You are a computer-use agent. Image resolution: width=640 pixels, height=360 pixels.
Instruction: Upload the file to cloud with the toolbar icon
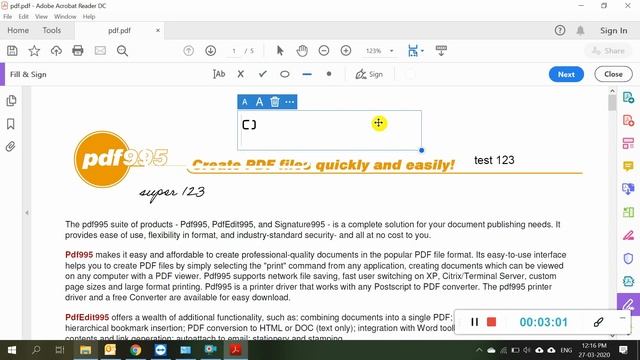[x=56, y=51]
